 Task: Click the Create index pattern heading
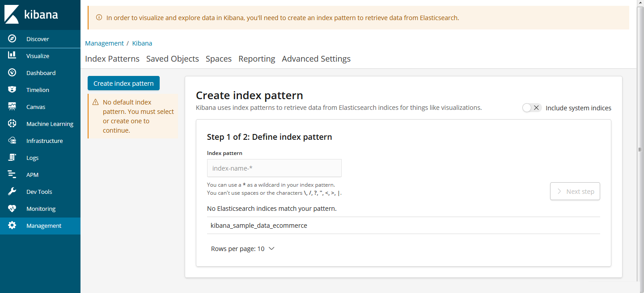click(x=250, y=95)
